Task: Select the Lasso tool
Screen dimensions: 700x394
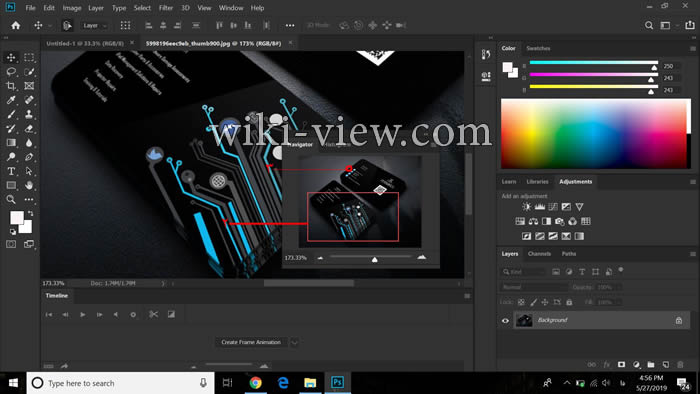Action: pos(11,71)
